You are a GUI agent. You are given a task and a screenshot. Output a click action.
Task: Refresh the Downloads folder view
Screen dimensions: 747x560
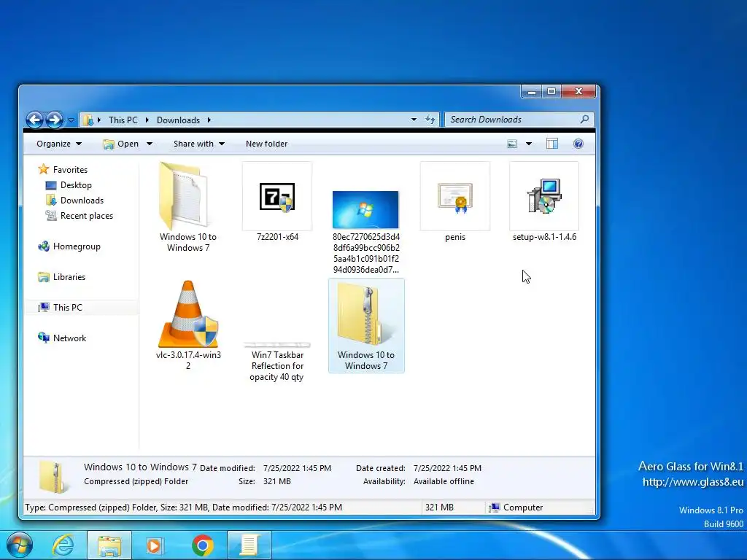(x=430, y=120)
